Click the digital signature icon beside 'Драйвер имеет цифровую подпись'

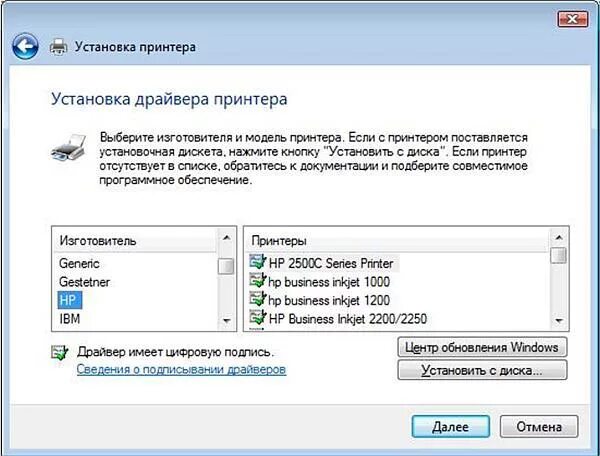tap(60, 352)
